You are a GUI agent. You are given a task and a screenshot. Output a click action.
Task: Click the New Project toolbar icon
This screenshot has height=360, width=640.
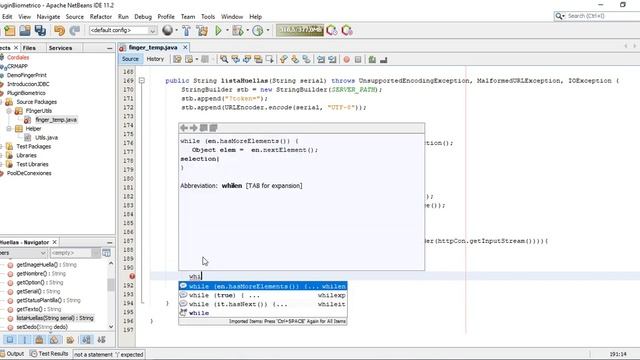[x=9, y=30]
